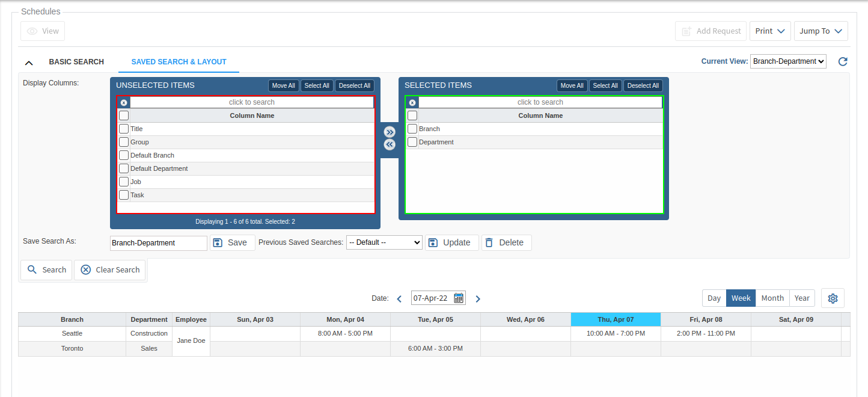The height and width of the screenshot is (397, 868).
Task: Select the Week view
Action: click(741, 298)
